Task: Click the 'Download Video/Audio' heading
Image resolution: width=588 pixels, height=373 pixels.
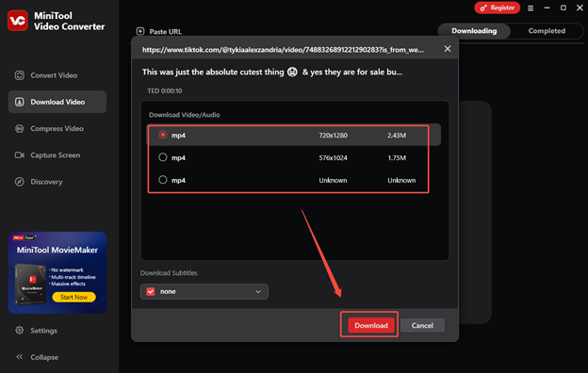Action: (185, 115)
